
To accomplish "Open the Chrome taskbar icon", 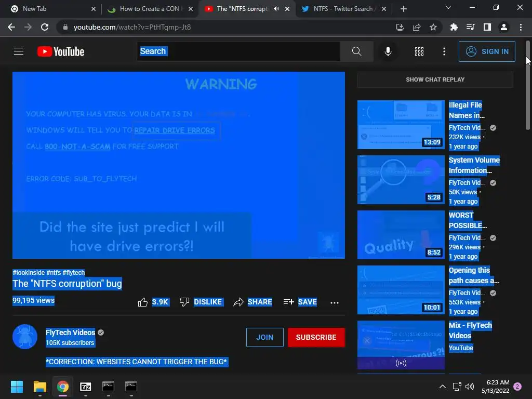I will pyautogui.click(x=63, y=386).
